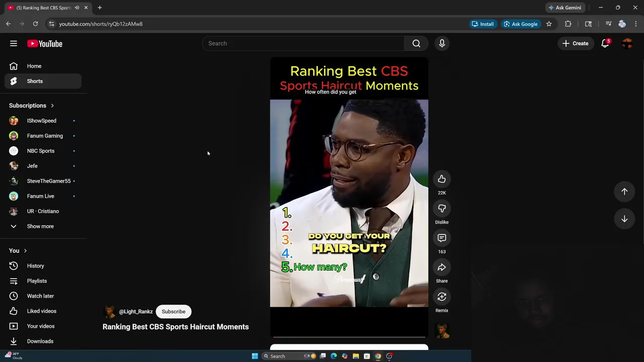Open the Windows Start button
This screenshot has width=644, height=362.
pyautogui.click(x=255, y=356)
